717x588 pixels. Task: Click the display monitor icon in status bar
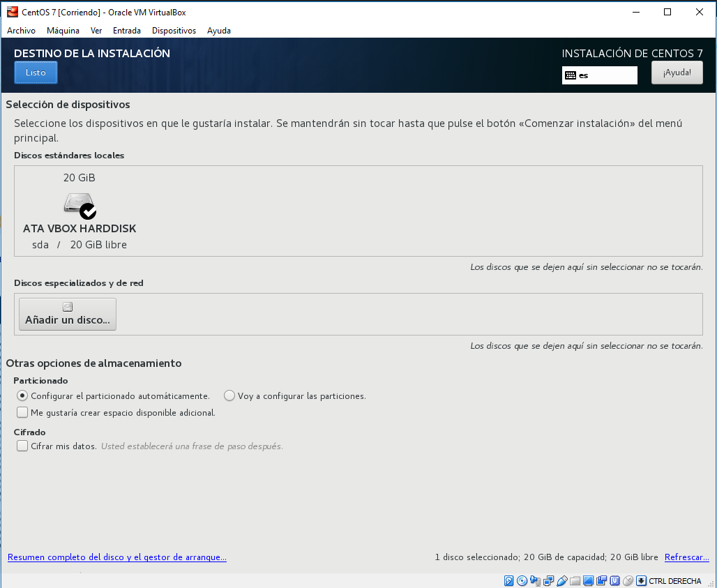pyautogui.click(x=589, y=580)
